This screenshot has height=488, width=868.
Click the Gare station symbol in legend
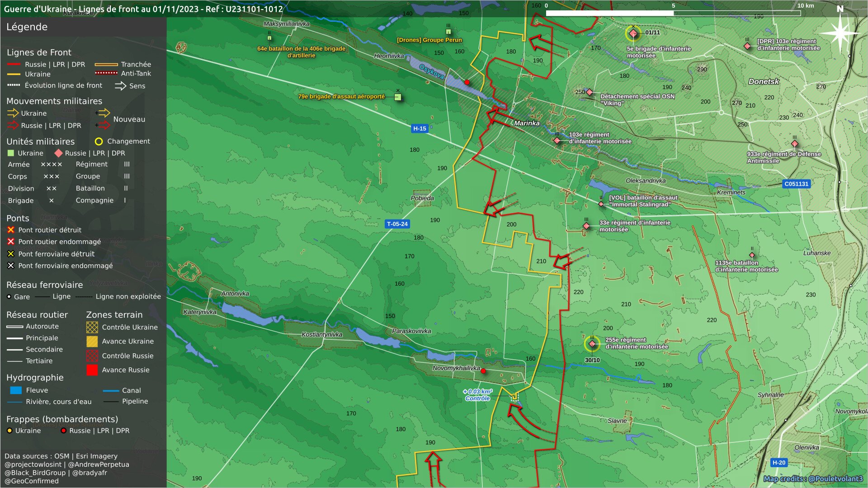click(9, 297)
